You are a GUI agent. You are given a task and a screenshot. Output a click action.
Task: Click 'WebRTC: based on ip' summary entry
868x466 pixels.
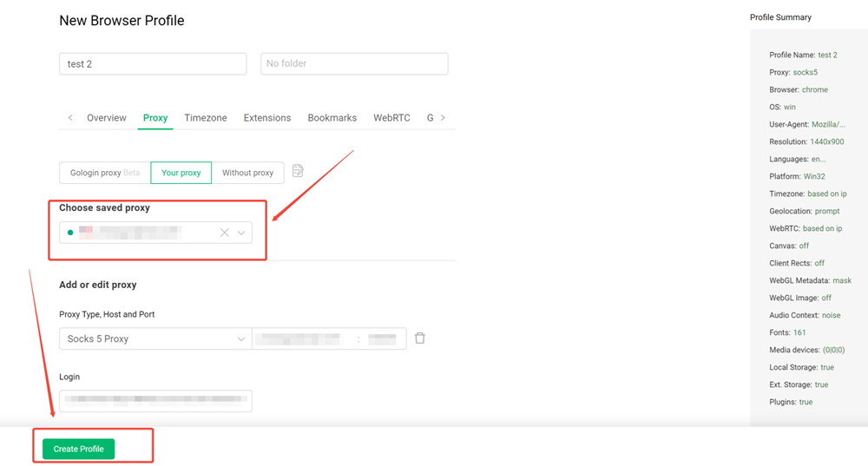(x=806, y=228)
